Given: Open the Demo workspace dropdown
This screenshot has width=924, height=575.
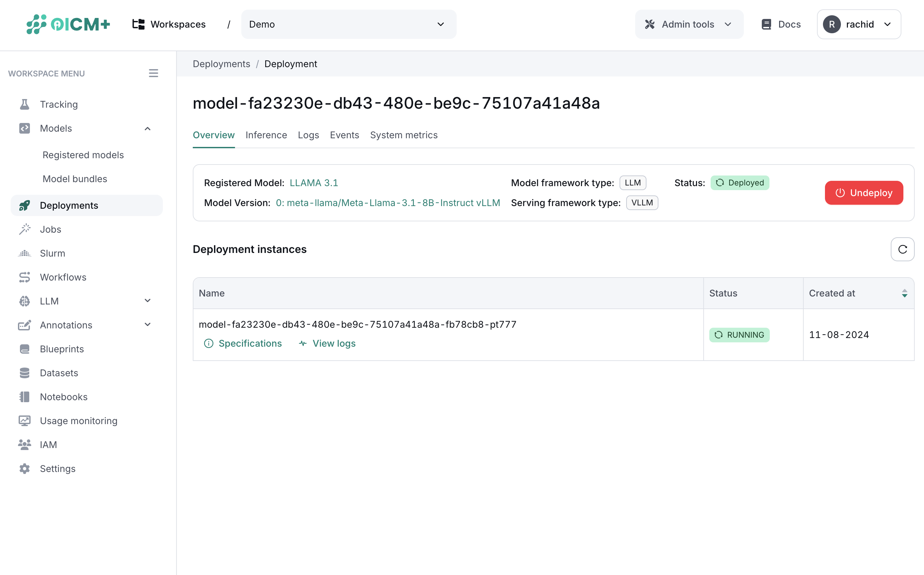Looking at the screenshot, I should click(348, 24).
